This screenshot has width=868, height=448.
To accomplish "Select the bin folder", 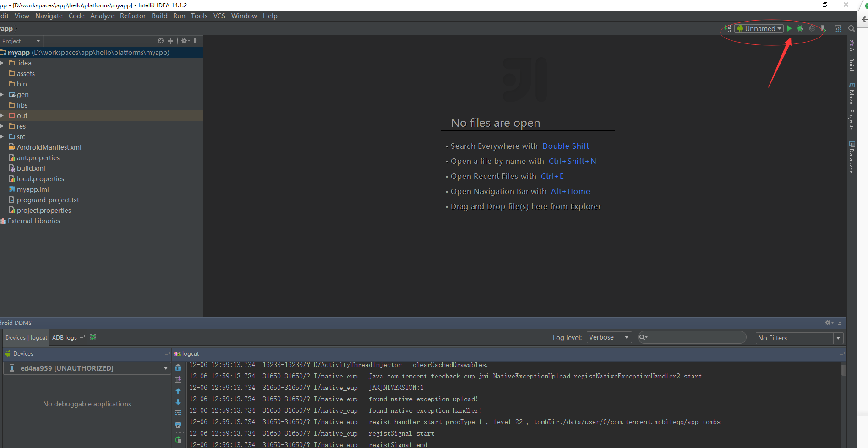I will pos(22,84).
